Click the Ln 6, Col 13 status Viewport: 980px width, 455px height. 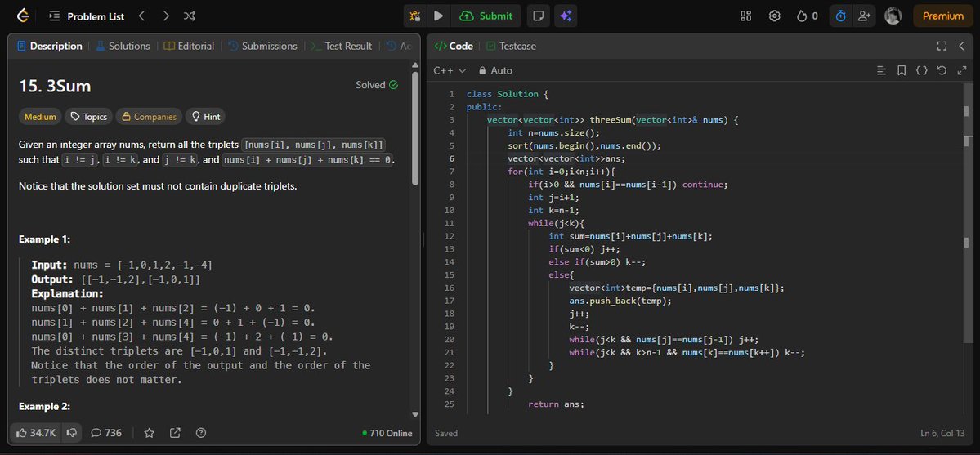pyautogui.click(x=942, y=433)
